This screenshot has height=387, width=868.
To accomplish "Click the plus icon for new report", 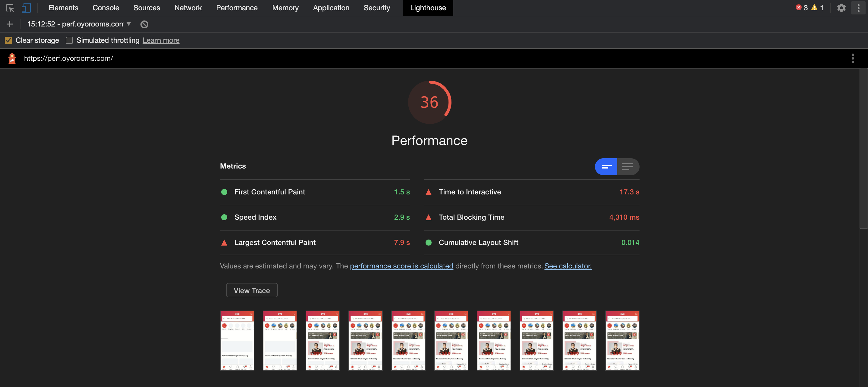I will tap(9, 24).
